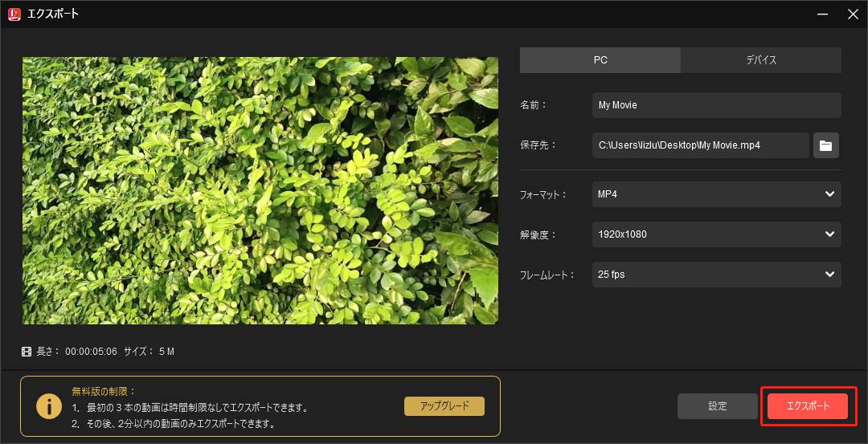Click the red エクスポート button
868x444 pixels.
(x=808, y=406)
